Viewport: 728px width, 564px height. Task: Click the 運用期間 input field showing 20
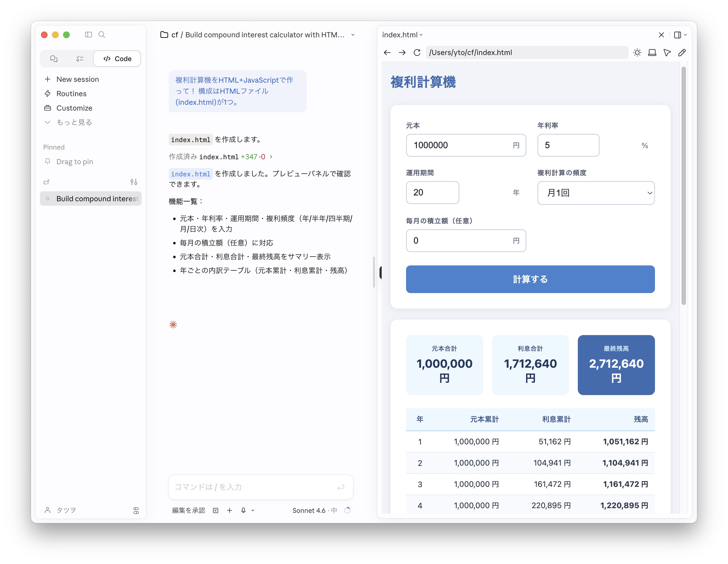point(432,192)
